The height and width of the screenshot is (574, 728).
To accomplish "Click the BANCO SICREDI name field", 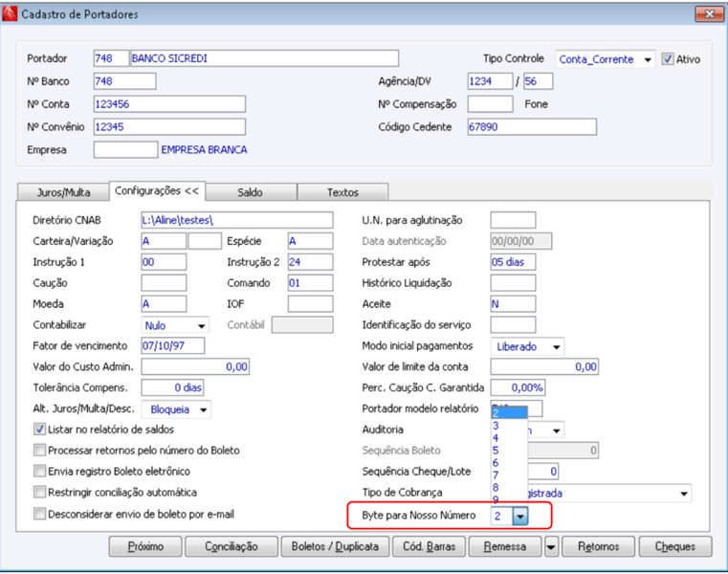I will (264, 58).
